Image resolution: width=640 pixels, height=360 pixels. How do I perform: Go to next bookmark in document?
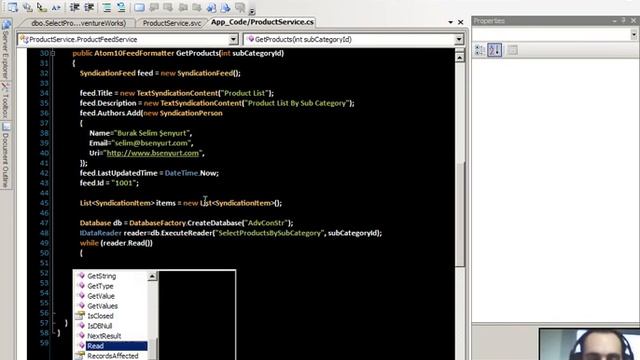click(x=225, y=7)
